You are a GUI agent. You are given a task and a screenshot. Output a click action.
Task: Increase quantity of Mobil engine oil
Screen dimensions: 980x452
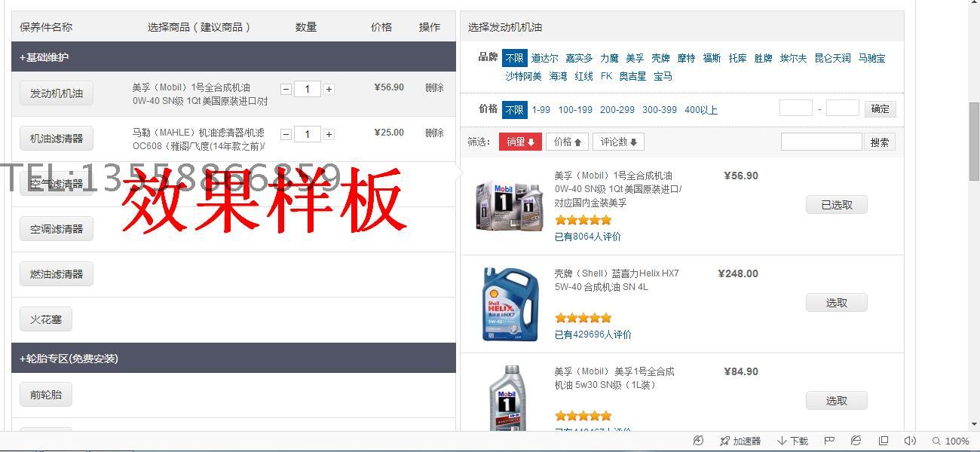coord(329,89)
